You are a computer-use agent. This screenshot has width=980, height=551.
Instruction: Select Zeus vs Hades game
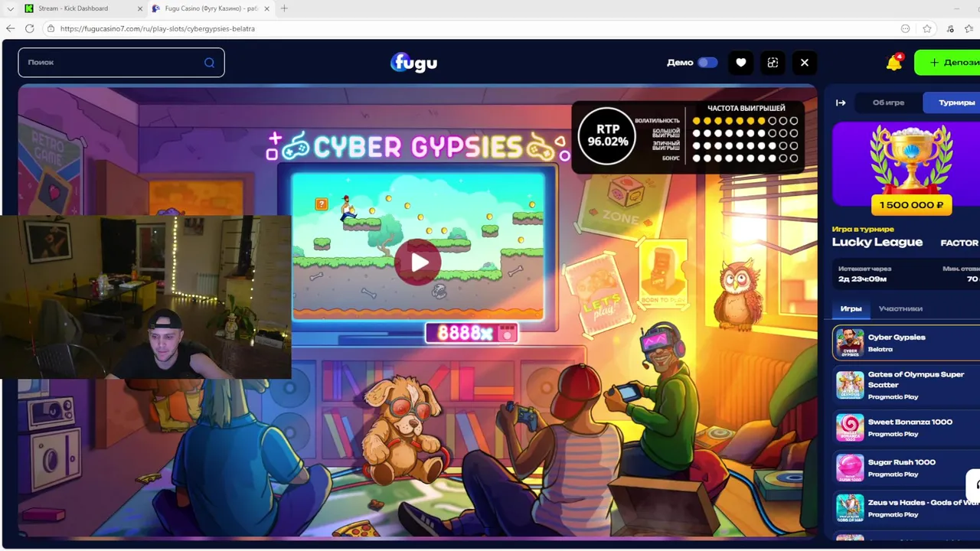(x=906, y=508)
